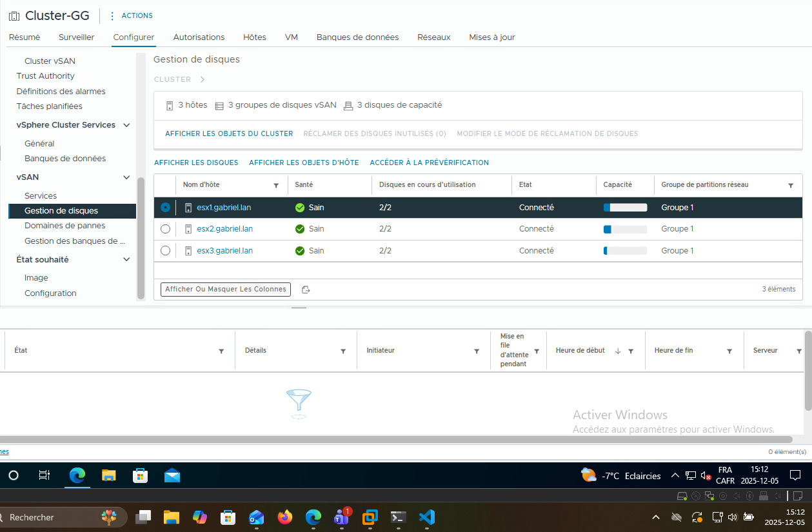Click the capacity bar for esx2.gabriel.lan
This screenshot has width=812, height=532.
click(625, 229)
